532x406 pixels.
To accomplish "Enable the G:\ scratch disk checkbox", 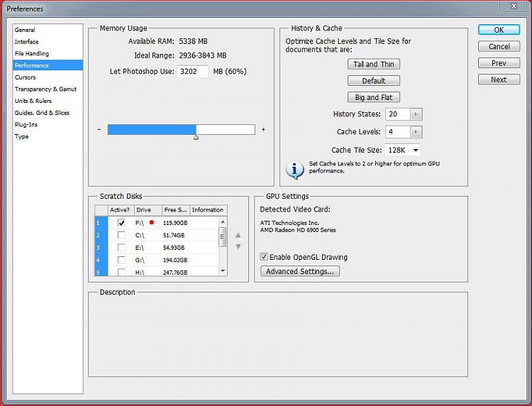I will pyautogui.click(x=121, y=260).
